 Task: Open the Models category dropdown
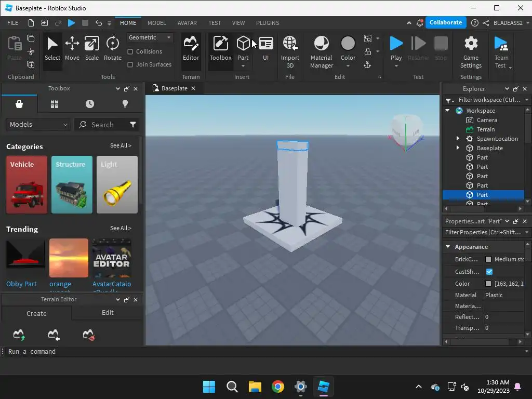pyautogui.click(x=37, y=125)
